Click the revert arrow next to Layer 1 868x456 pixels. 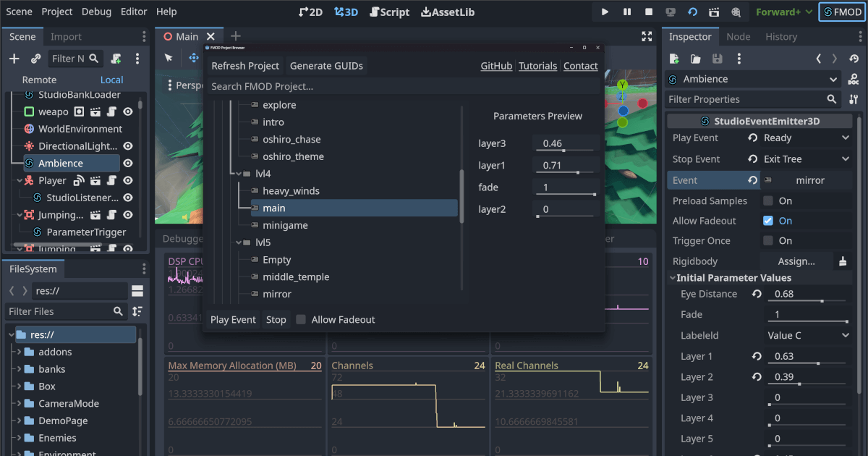[x=757, y=356]
